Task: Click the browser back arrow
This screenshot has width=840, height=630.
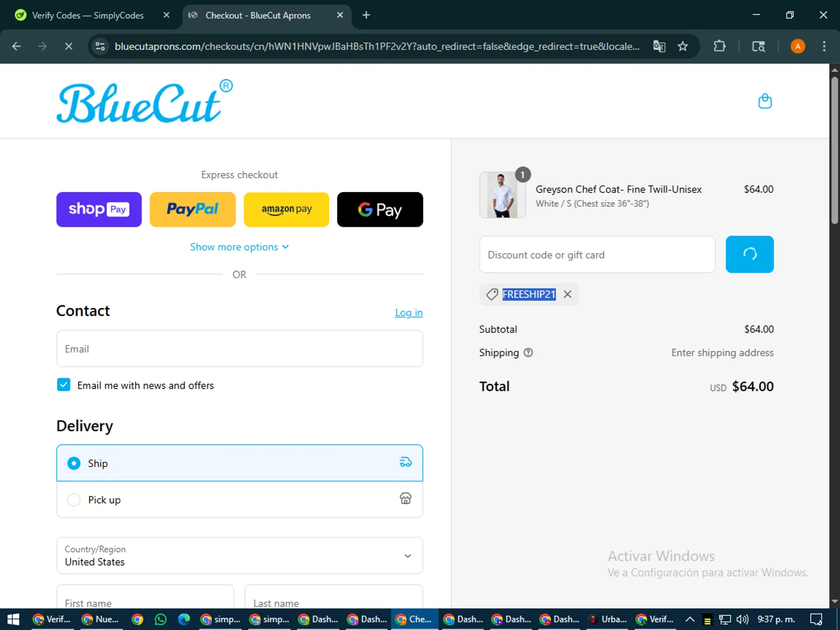Action: pyautogui.click(x=16, y=46)
